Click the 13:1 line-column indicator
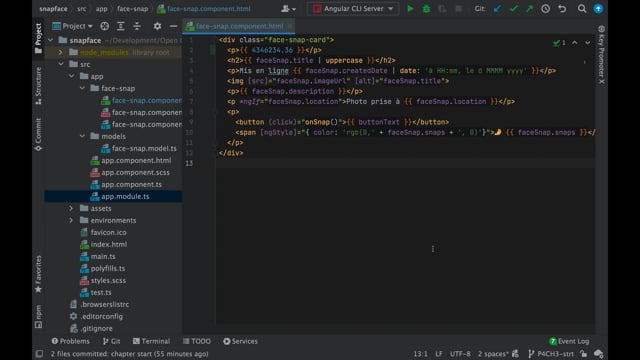This screenshot has width=640, height=360. pos(420,354)
